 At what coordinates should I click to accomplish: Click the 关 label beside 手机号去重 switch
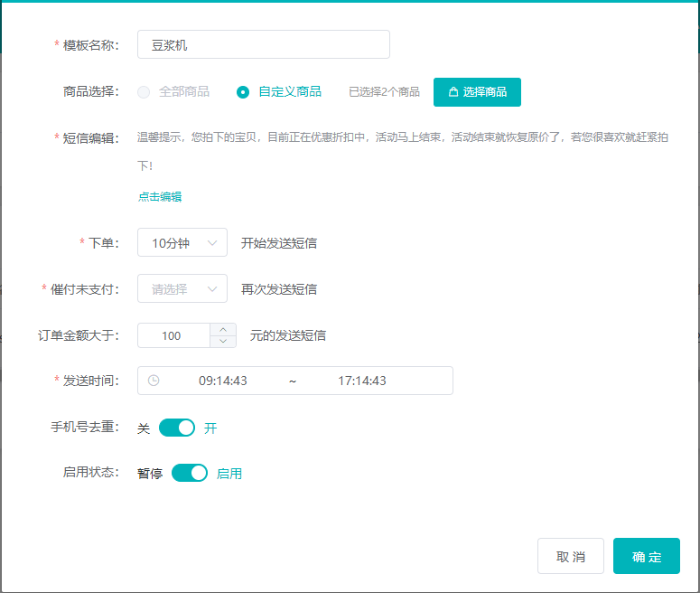[x=144, y=428]
